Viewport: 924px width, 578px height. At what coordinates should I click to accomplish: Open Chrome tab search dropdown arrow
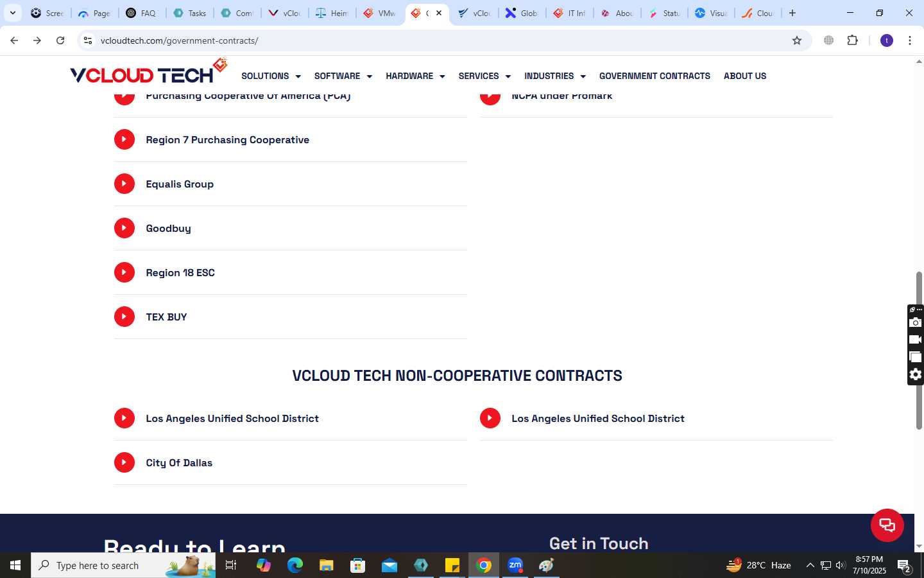pos(12,13)
